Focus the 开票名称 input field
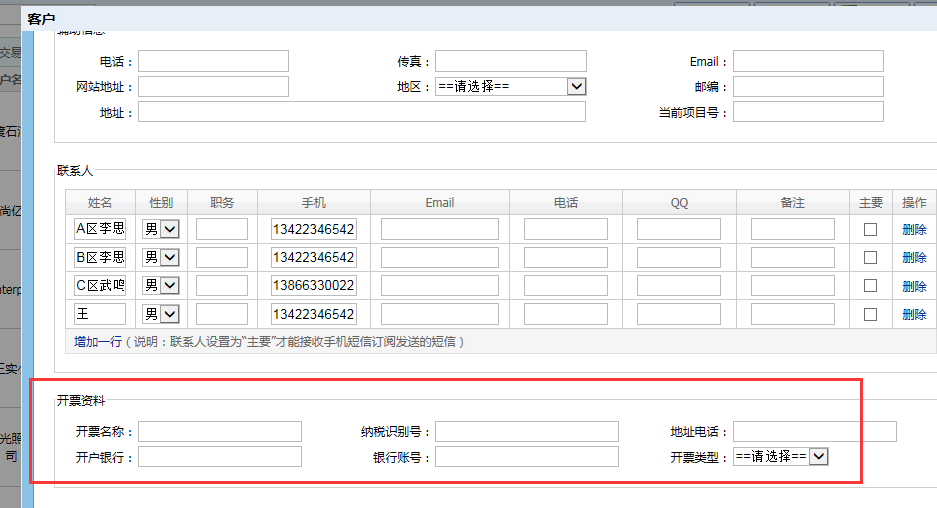Image resolution: width=937 pixels, height=508 pixels. coord(220,431)
